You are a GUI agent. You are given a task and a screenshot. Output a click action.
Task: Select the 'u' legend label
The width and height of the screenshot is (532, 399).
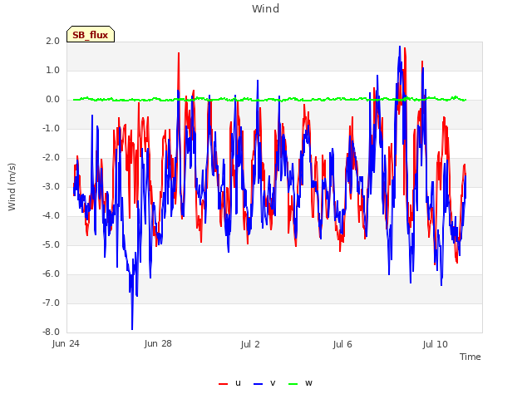[x=238, y=383]
